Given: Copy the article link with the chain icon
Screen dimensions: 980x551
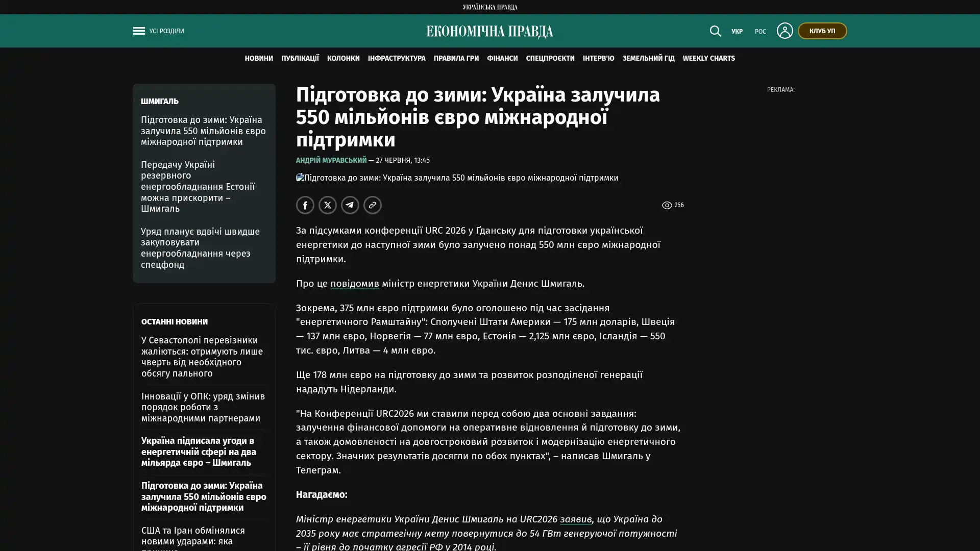Looking at the screenshot, I should 373,205.
